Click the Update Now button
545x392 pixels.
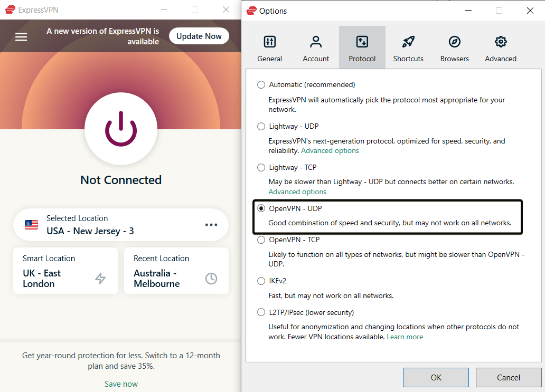point(199,36)
